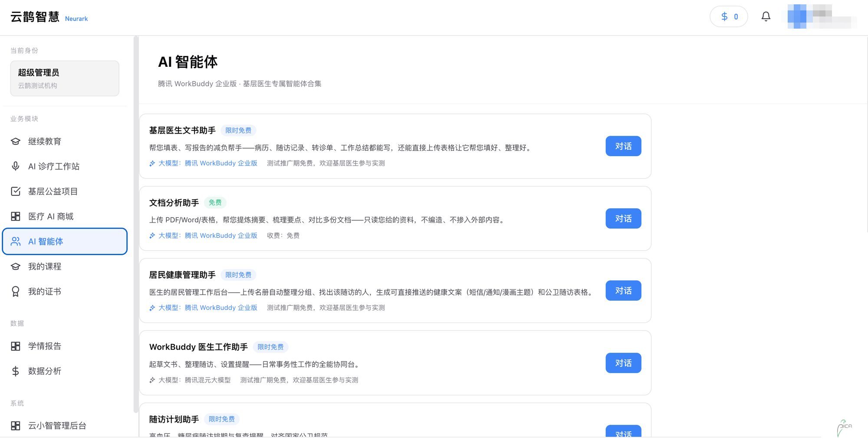This screenshot has width=868, height=440.
Task: Click the green 免费 badge on 文档分析助手
Action: pos(215,203)
